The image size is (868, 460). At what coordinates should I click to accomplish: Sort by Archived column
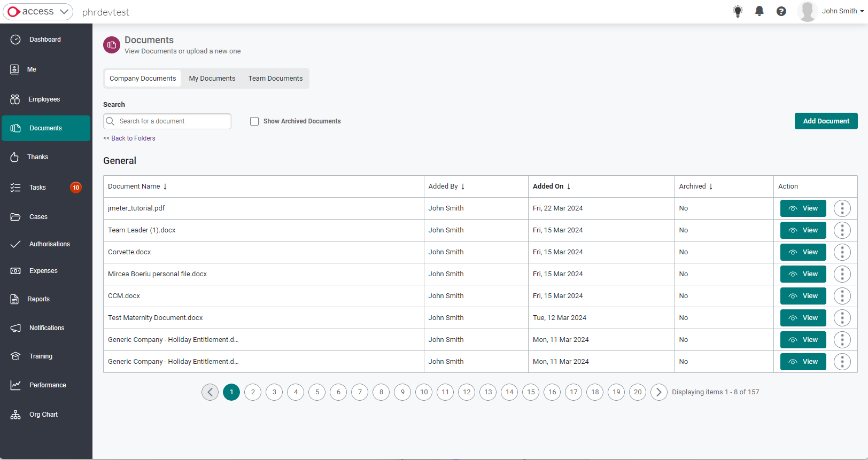[696, 186]
